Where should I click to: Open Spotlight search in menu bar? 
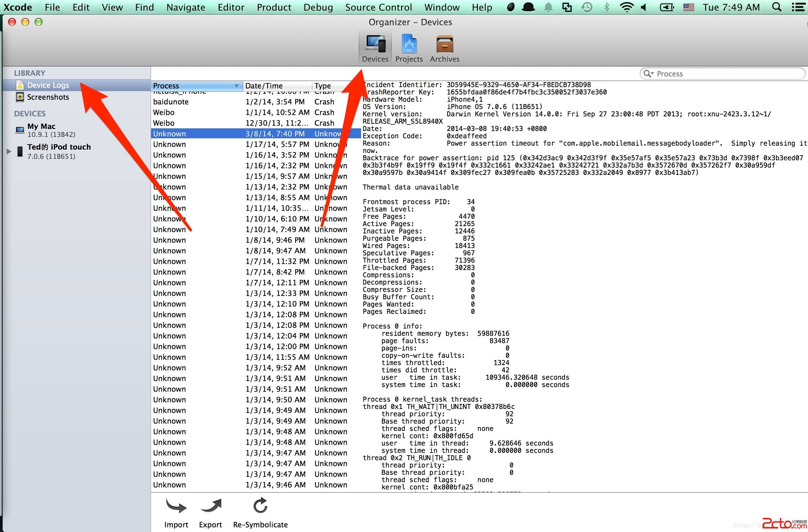click(776, 7)
